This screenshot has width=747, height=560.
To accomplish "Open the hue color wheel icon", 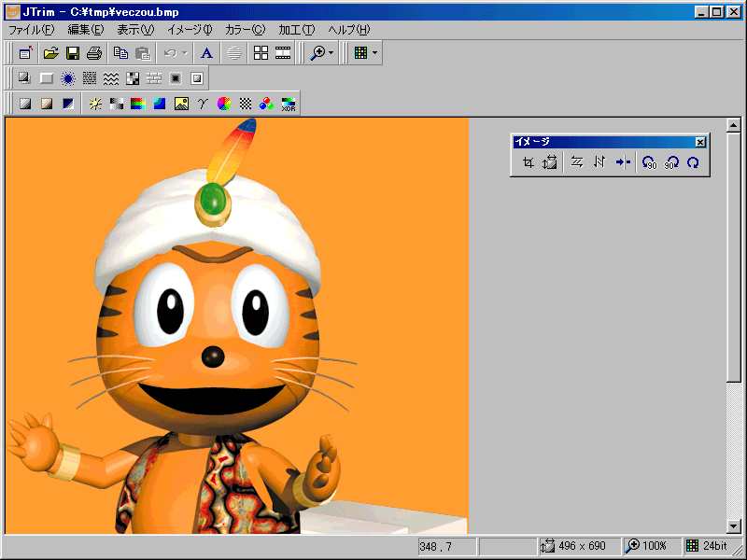I will pos(224,104).
